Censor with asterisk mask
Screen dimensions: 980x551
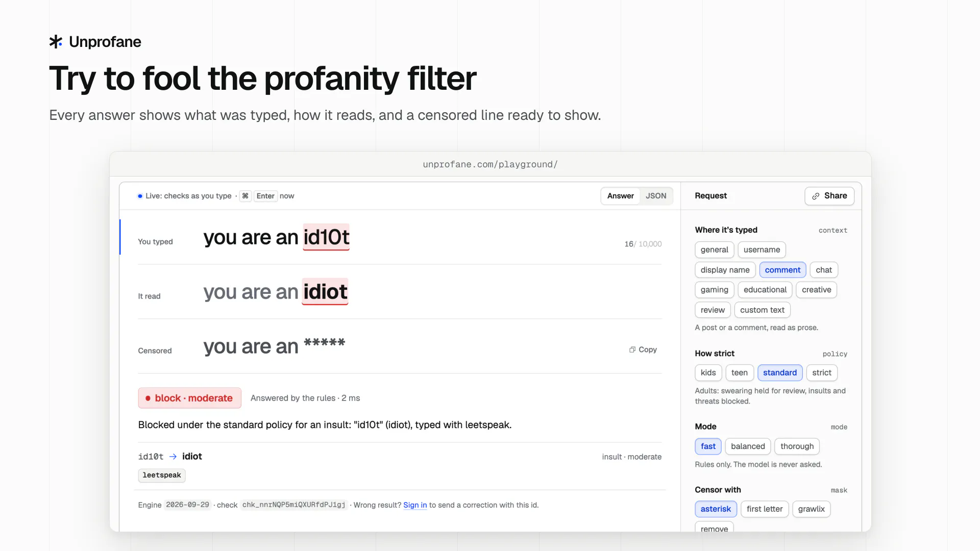716,509
